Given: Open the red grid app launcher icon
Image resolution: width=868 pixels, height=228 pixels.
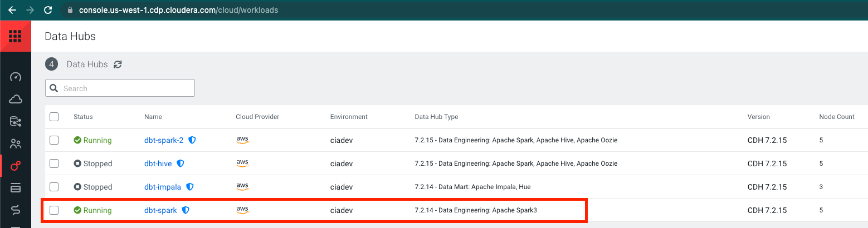Looking at the screenshot, I should pos(15,37).
